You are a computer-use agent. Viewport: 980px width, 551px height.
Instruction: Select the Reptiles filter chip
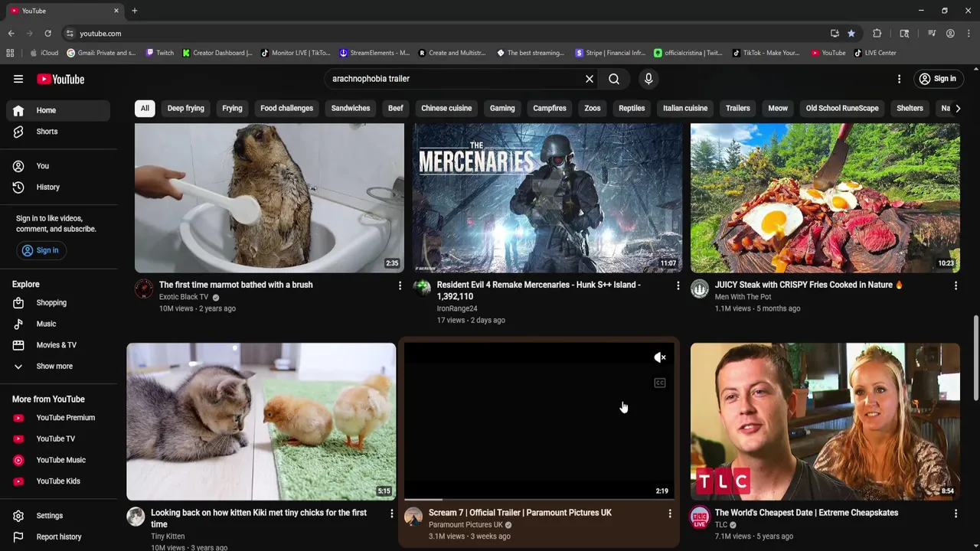click(632, 108)
